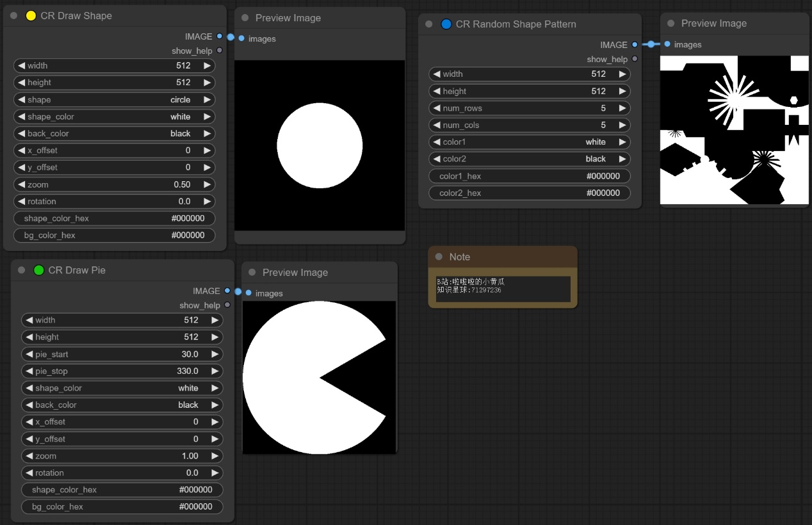Click the yellow CR Draw Shape color badge
The image size is (812, 525).
31,16
